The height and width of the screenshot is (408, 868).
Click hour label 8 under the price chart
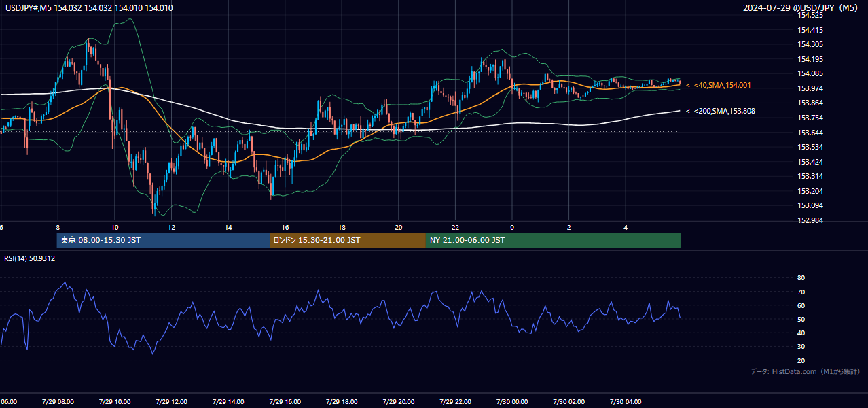point(58,228)
